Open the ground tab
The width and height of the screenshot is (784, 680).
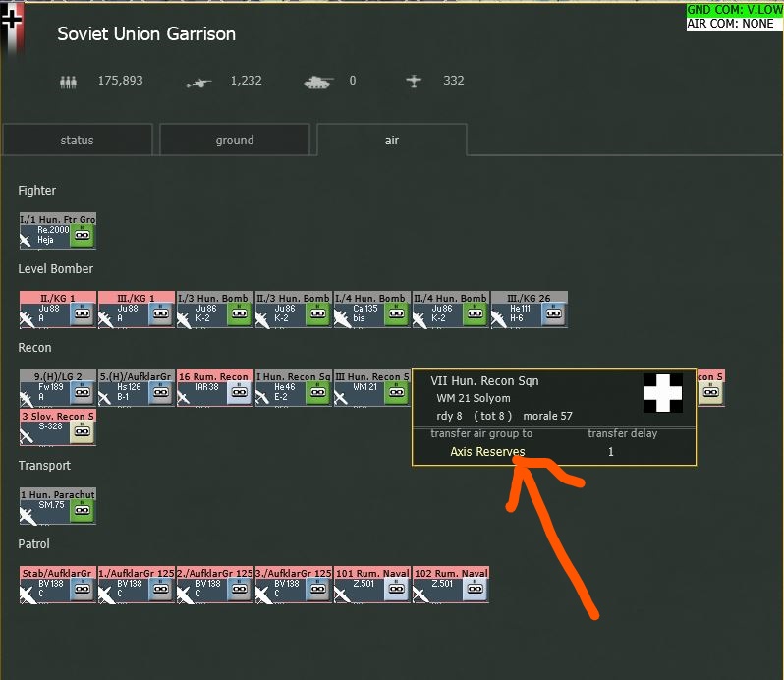(x=235, y=140)
